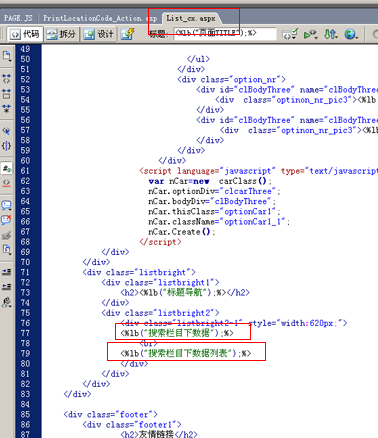The width and height of the screenshot is (378, 438).
Task: Toggle Highlight Invalid Code icon
Action: coord(7,183)
